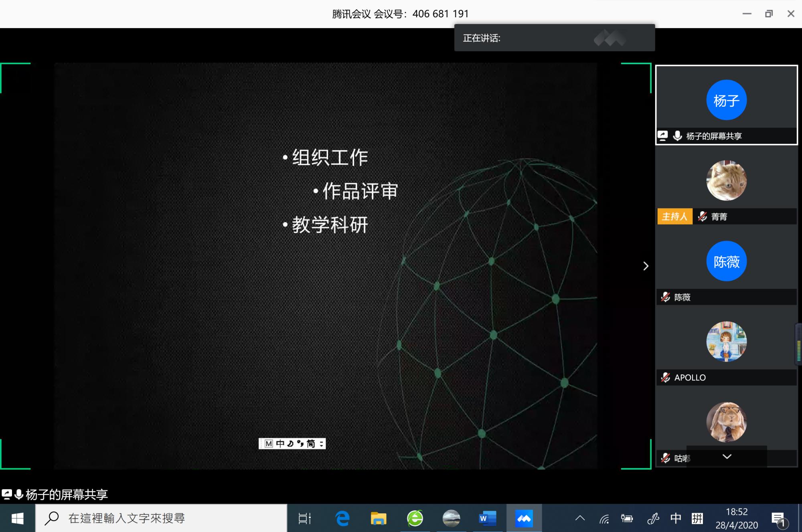Click the 主持人 host badge
The image size is (802, 532).
674,216
